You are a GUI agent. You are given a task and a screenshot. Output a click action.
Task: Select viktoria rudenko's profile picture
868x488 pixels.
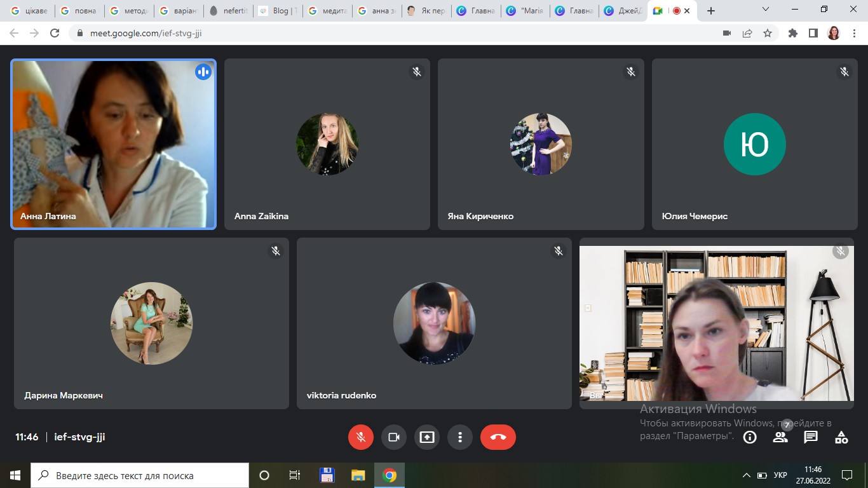pos(434,323)
